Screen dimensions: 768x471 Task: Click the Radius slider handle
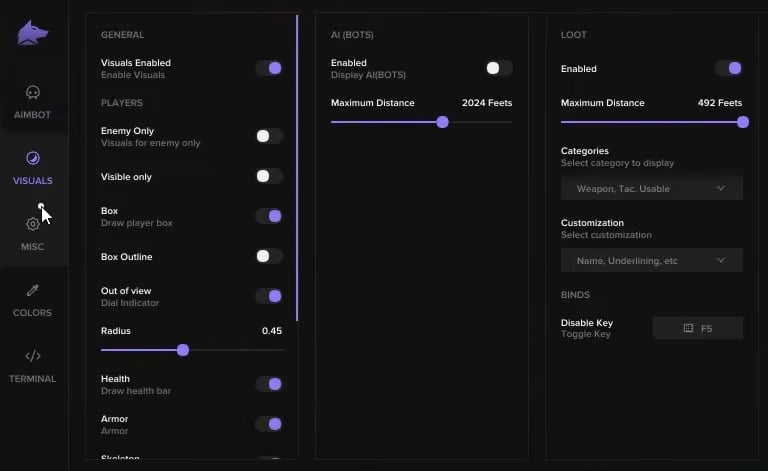tap(183, 350)
